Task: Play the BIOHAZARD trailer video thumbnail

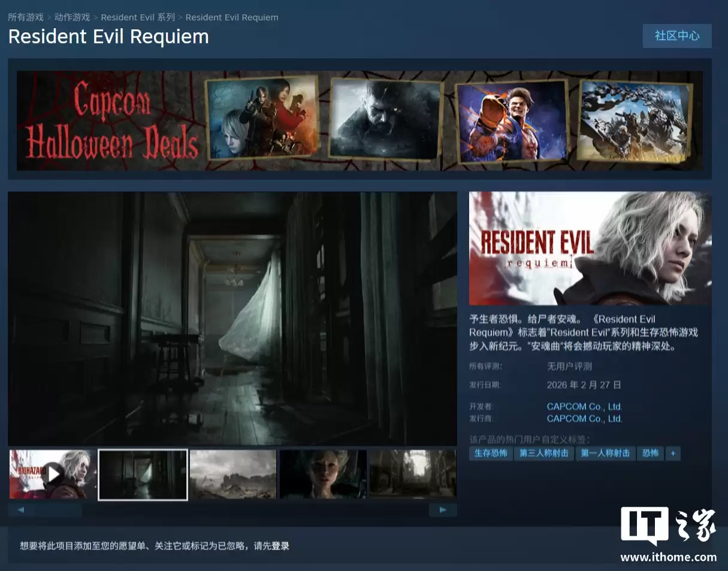Action: pyautogui.click(x=53, y=474)
